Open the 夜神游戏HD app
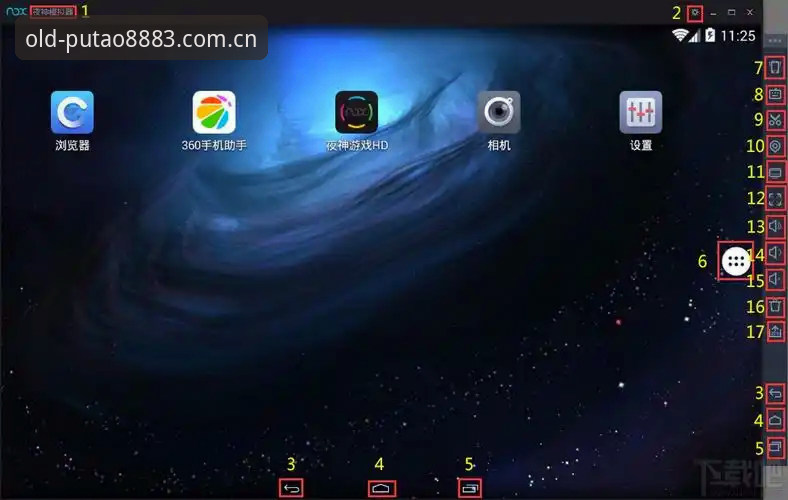This screenshot has height=500, width=788. [x=356, y=112]
